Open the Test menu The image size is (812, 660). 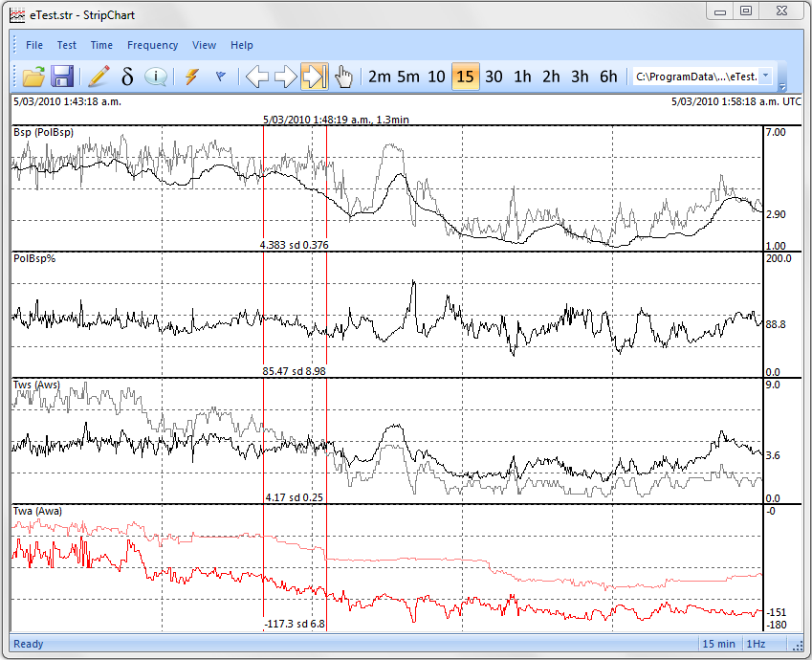[x=67, y=45]
